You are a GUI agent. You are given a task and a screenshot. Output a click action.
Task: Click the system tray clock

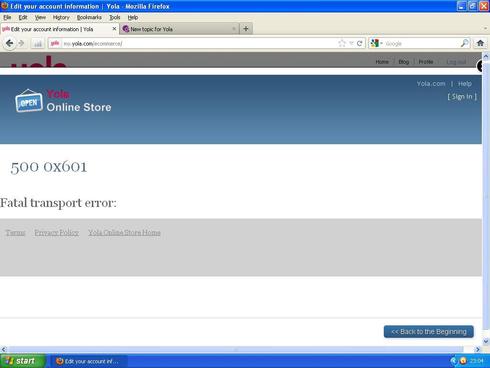(x=477, y=361)
